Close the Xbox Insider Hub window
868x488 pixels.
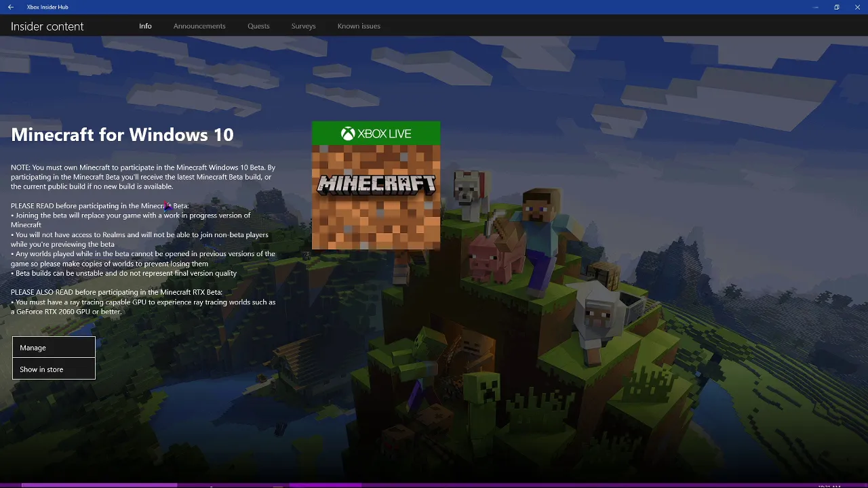(x=857, y=7)
